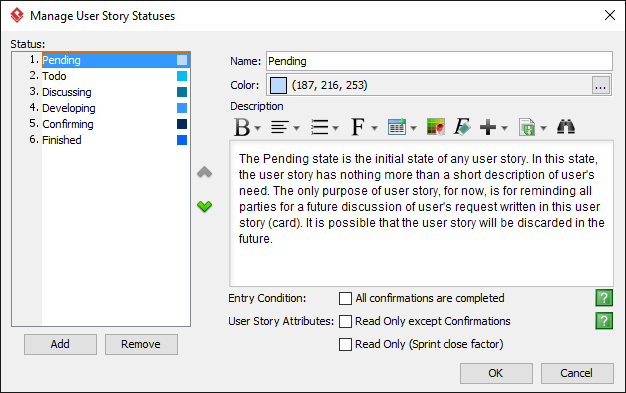
Task: Click the Developing row color swatch
Action: (x=182, y=108)
